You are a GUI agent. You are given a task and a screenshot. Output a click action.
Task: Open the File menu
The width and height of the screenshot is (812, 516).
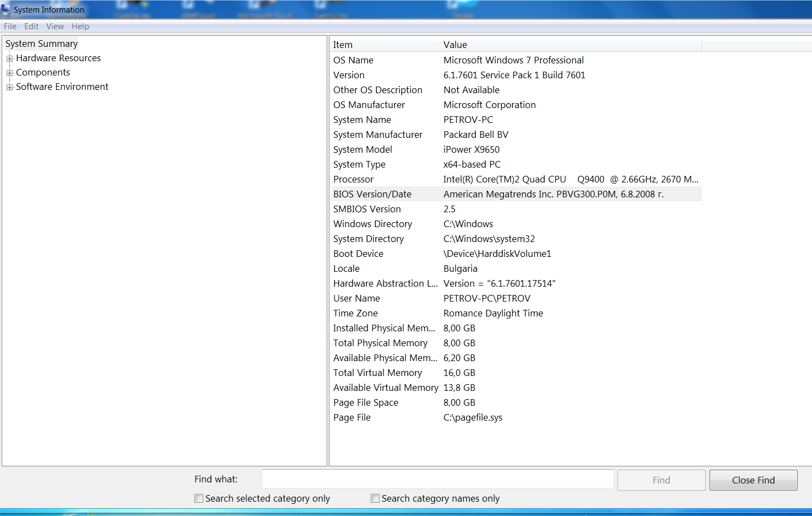coord(10,26)
